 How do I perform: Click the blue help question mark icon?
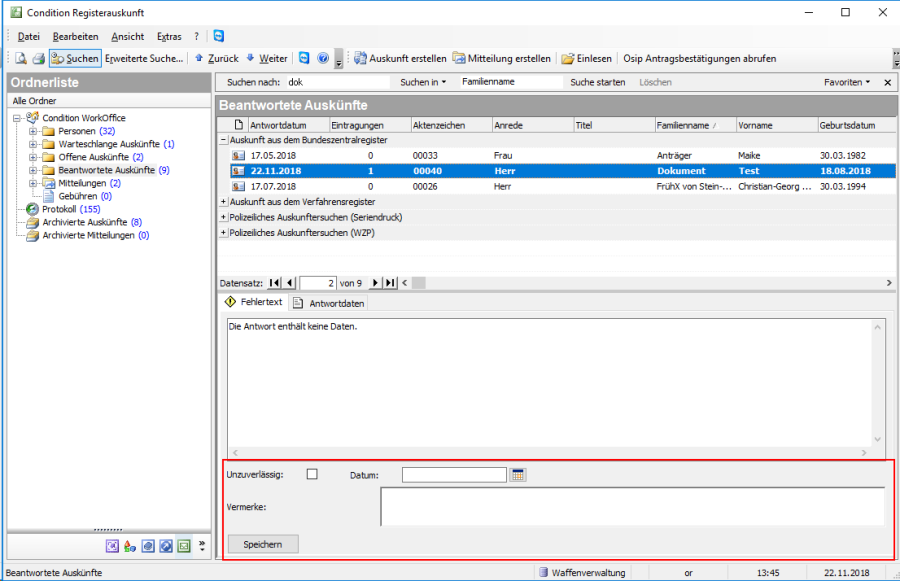point(323,59)
